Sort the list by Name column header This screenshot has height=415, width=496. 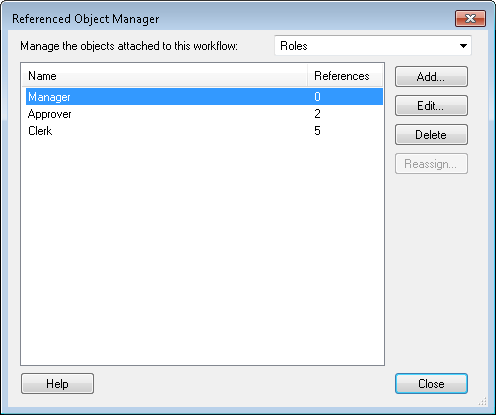[x=165, y=76]
